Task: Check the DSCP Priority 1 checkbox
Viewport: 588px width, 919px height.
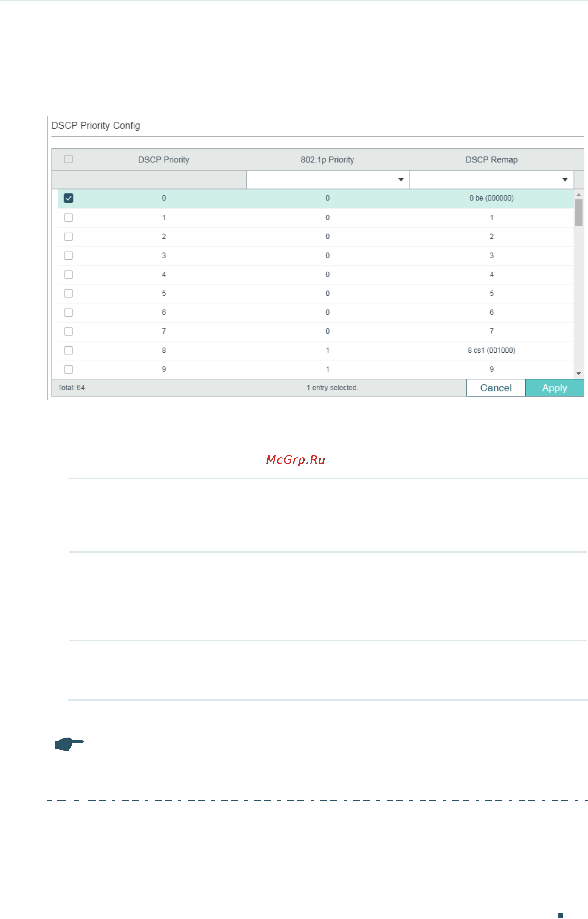Action: (68, 217)
